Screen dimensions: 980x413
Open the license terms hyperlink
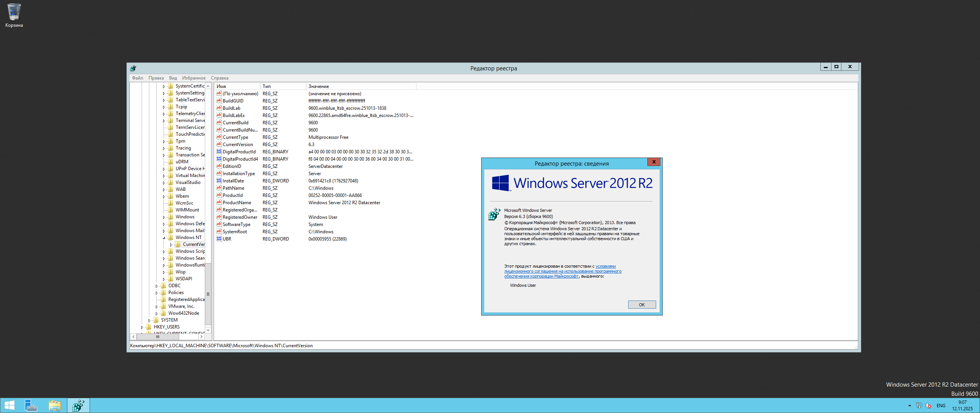562,272
